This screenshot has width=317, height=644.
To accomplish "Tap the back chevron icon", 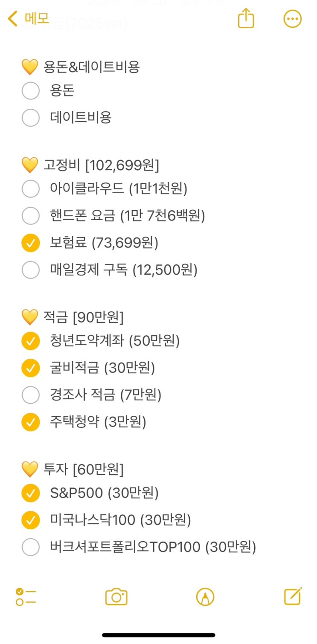I will click(x=13, y=19).
